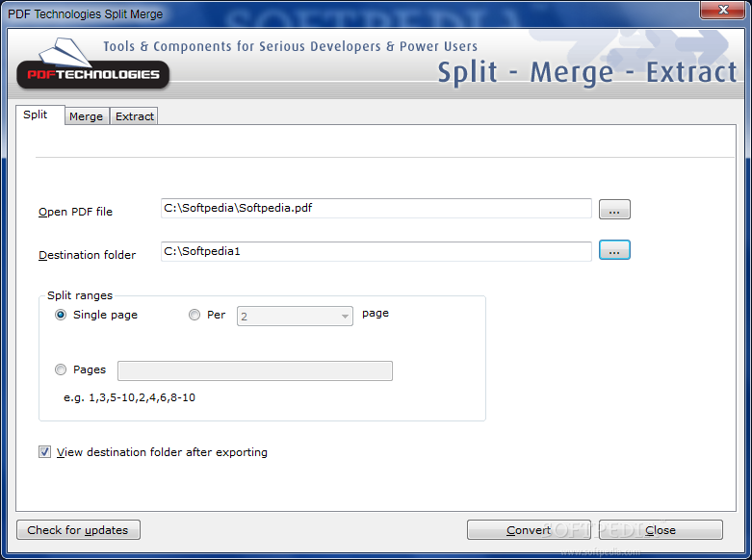Click the 'Split - Merge - Extract' heading
752x560 pixels.
click(587, 72)
